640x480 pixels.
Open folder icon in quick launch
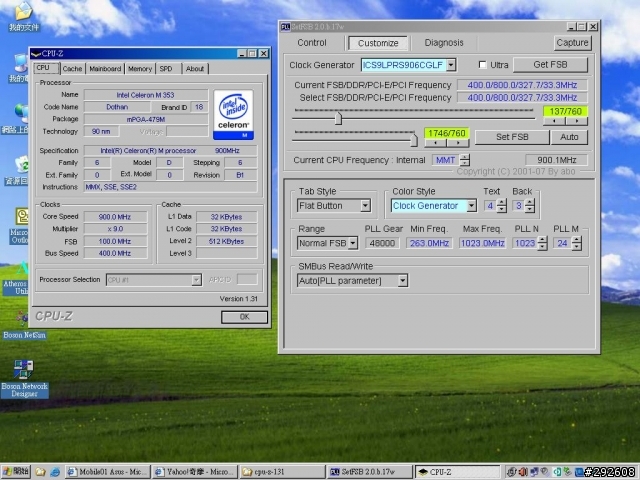tap(40, 472)
